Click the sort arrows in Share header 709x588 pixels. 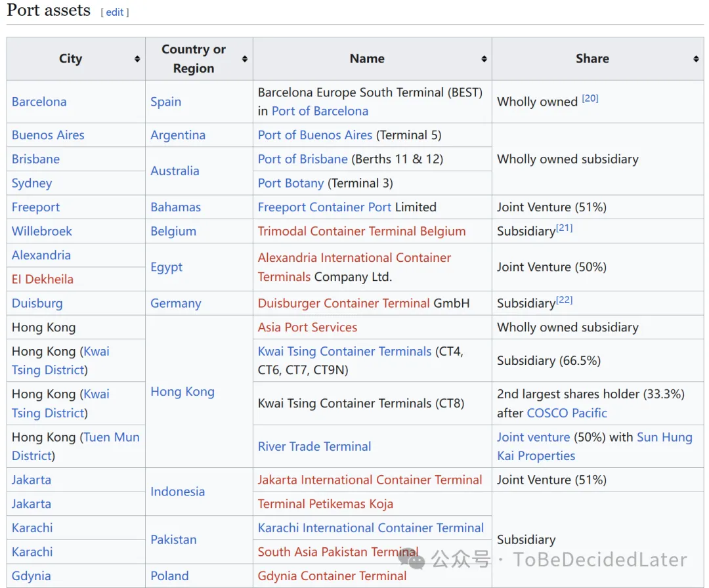tap(696, 59)
